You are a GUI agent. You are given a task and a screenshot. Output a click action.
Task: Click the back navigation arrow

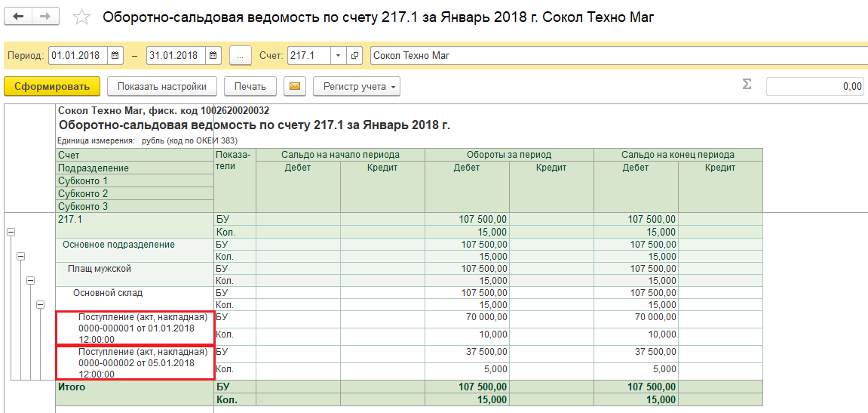coord(19,17)
